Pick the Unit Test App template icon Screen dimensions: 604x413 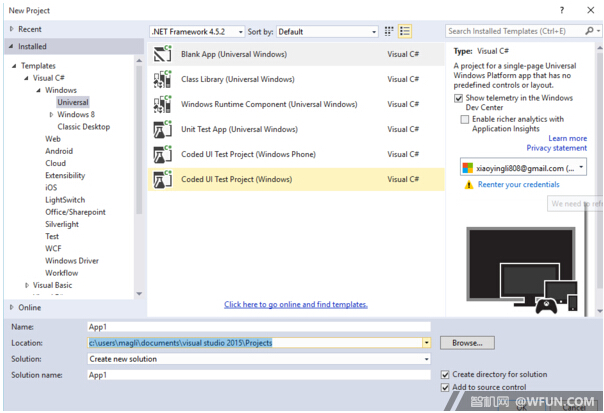[162, 129]
